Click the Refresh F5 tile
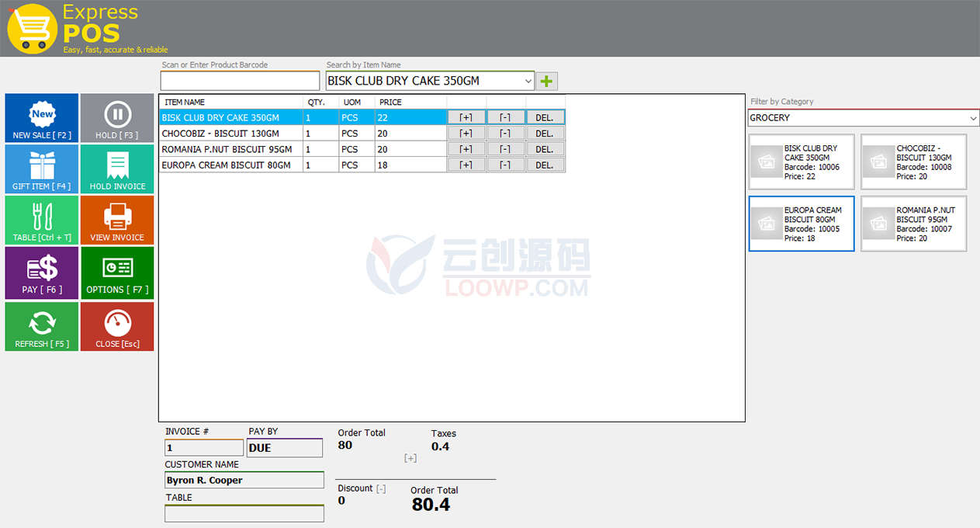The width and height of the screenshot is (980, 528). coord(42,326)
